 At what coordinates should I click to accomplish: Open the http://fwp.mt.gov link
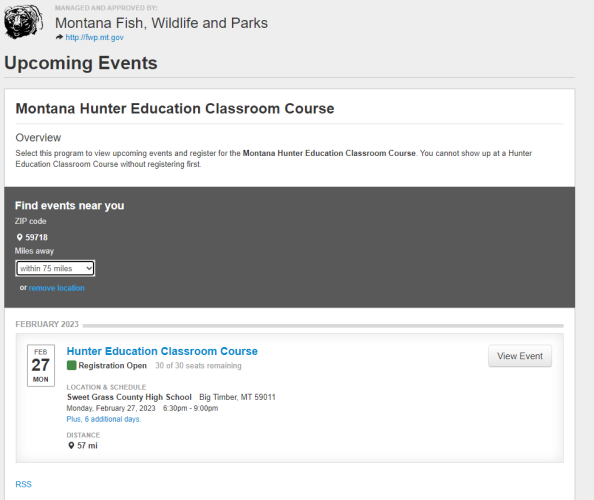[94, 37]
